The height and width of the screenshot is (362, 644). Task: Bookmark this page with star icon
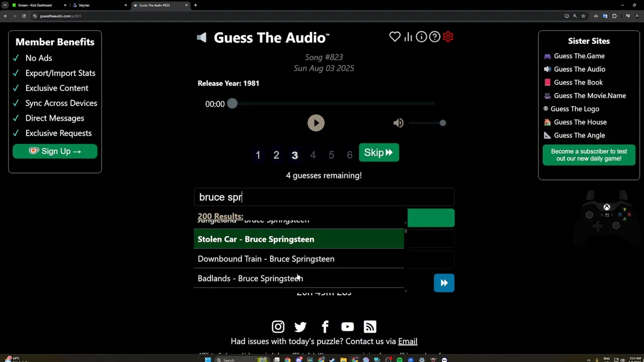coord(583,16)
